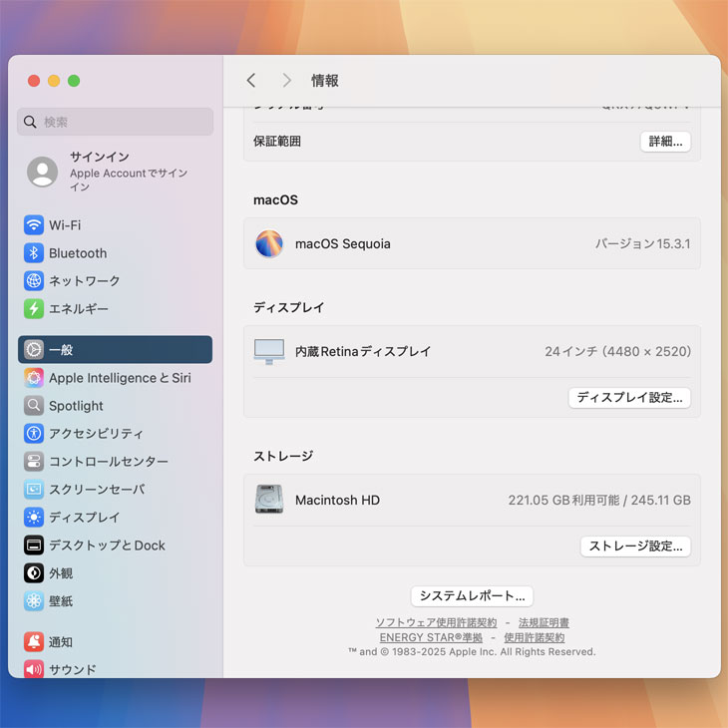Image resolution: width=728 pixels, height=728 pixels.
Task: Click the 内蔵 Retina ディスプレイ label
Action: [363, 351]
